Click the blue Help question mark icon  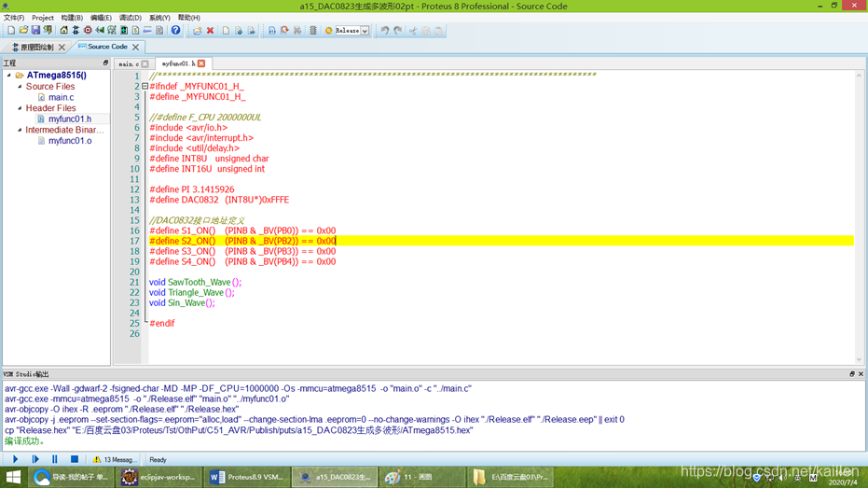[175, 31]
